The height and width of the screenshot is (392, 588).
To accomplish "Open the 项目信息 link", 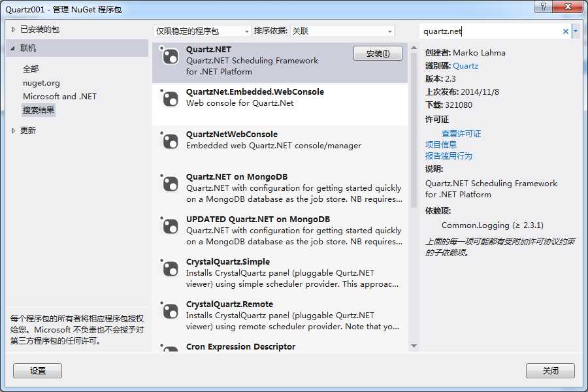I will 441,144.
